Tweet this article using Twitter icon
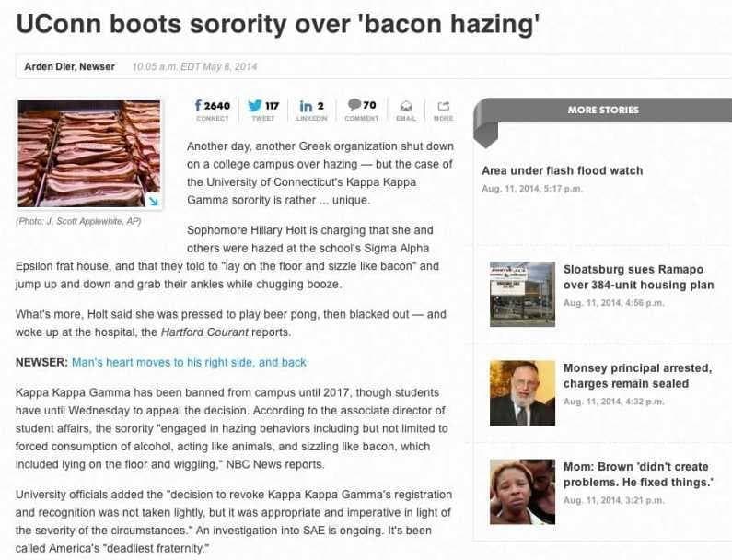 [x=262, y=110]
